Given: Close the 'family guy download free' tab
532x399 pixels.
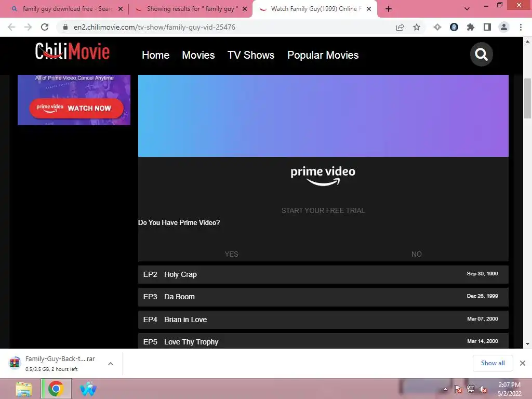Looking at the screenshot, I should (x=121, y=9).
